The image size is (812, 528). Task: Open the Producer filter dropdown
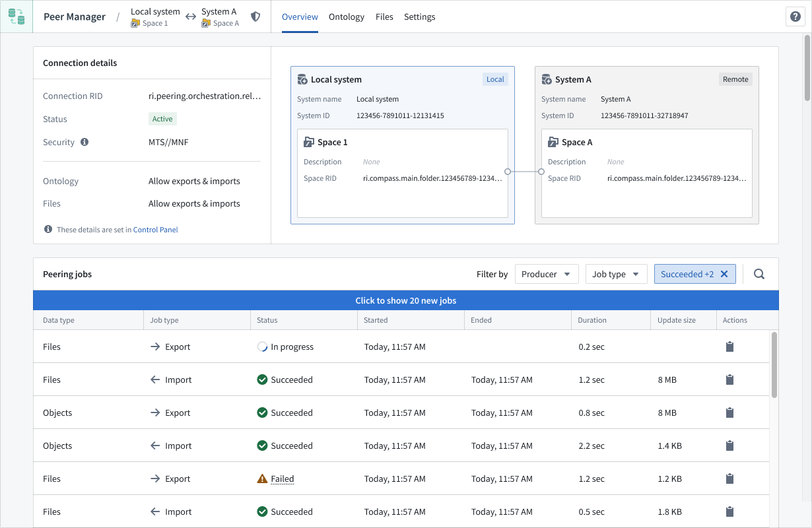(x=547, y=273)
